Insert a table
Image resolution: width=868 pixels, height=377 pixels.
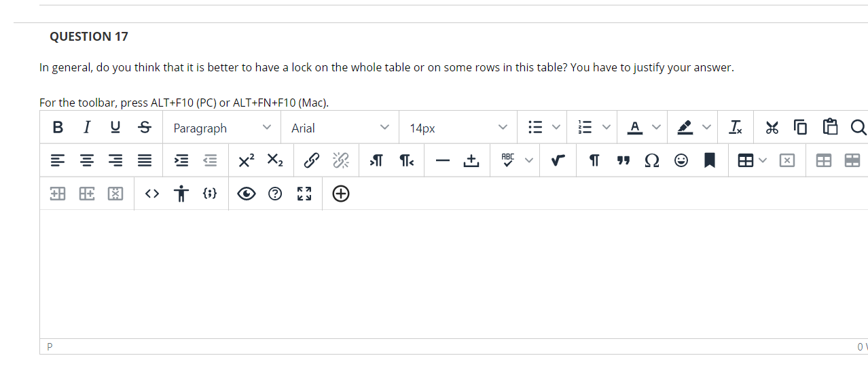[745, 161]
